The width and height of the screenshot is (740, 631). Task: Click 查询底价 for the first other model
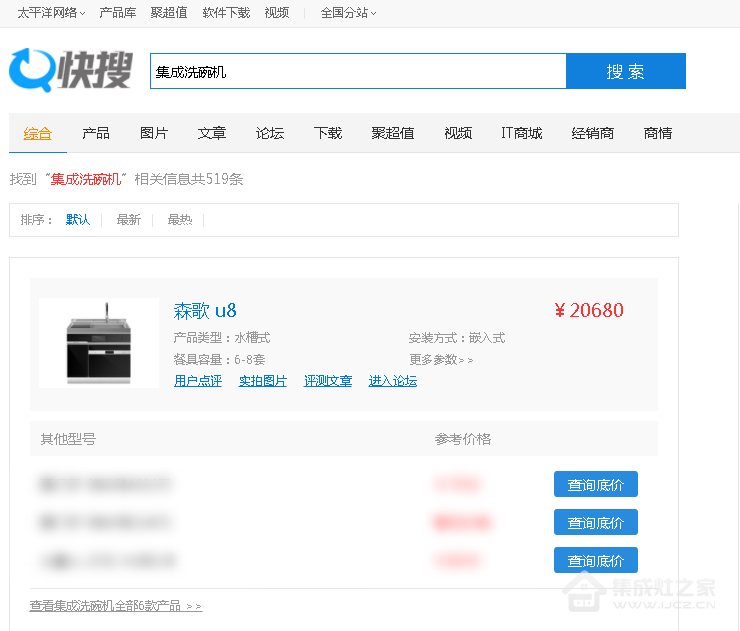(x=596, y=484)
